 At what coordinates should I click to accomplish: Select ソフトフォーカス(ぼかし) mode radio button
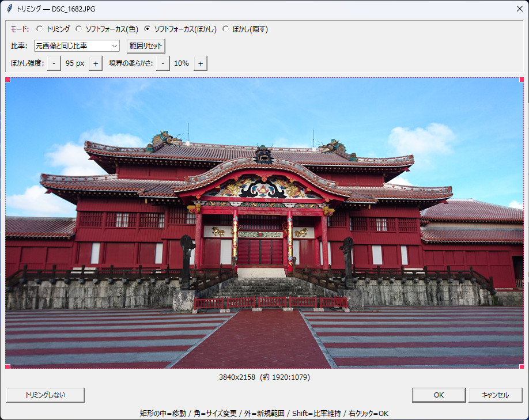[147, 29]
